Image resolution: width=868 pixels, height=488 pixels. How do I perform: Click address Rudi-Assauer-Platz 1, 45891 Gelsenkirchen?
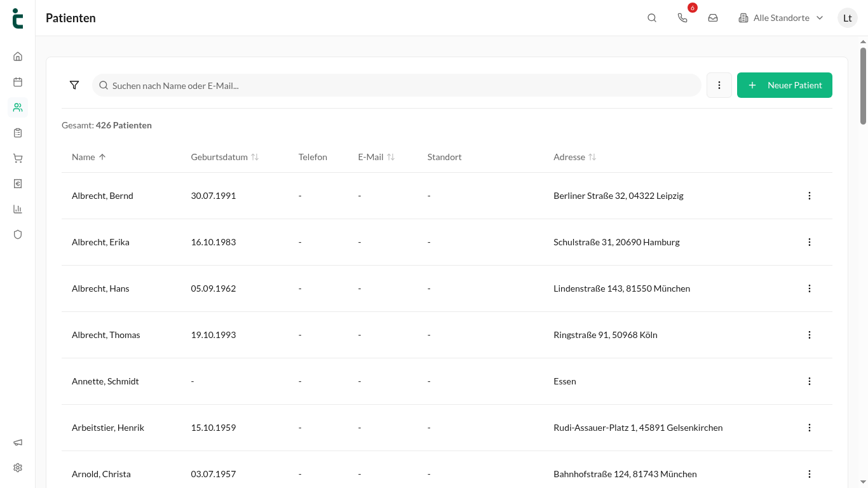pyautogui.click(x=638, y=428)
